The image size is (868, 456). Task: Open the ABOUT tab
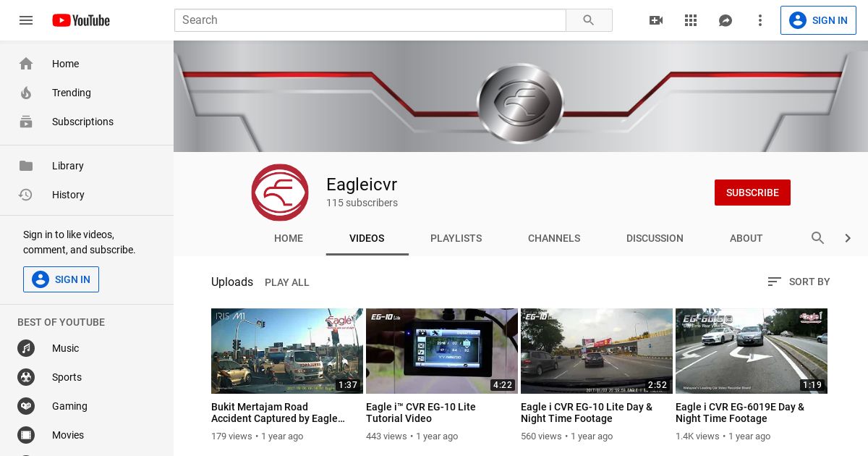[x=746, y=238]
